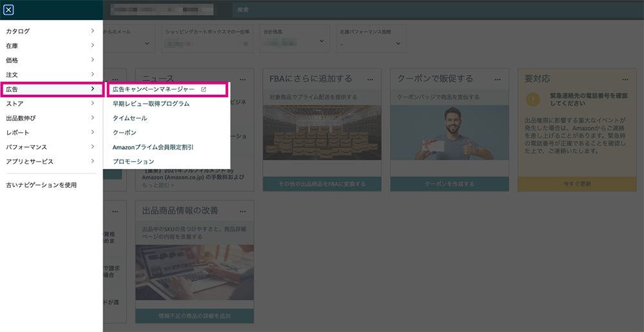Expand アプリとサービス chevron arrow
The width and height of the screenshot is (644, 332).
tap(93, 161)
